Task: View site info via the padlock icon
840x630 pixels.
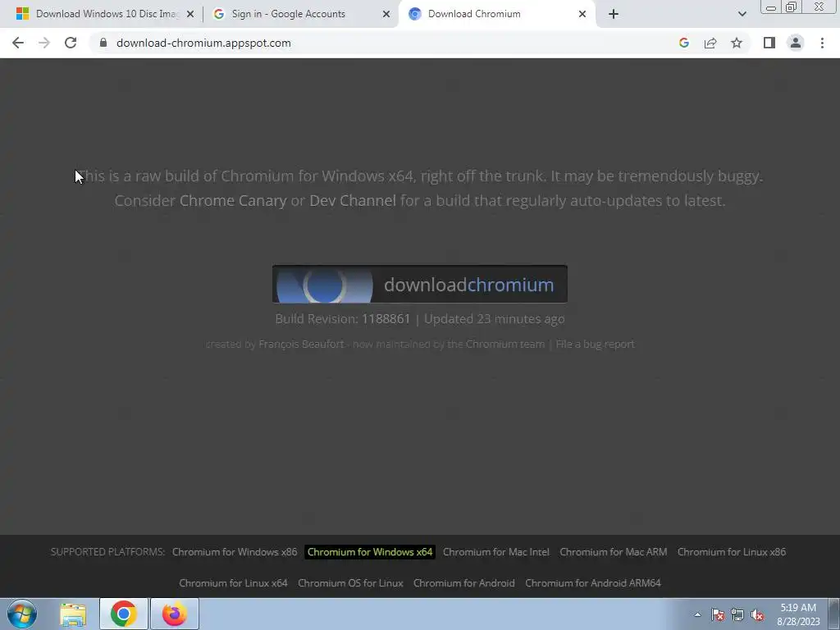Action: click(103, 43)
